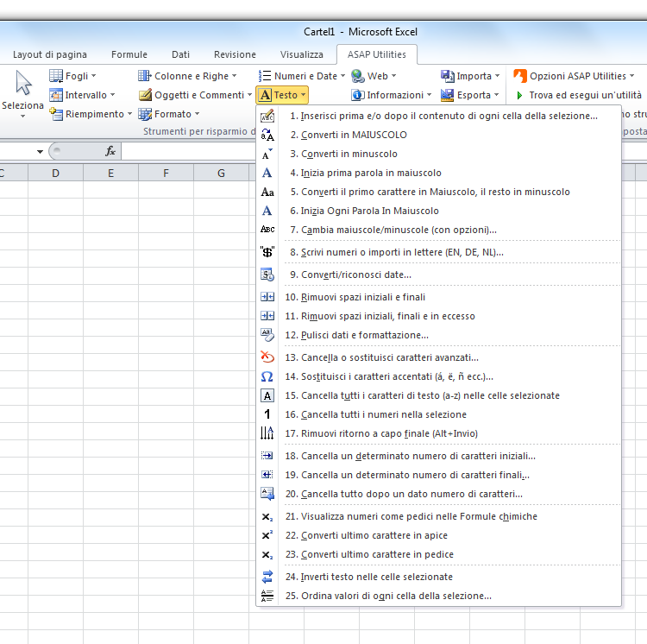Switch to Layout di pagina tab

point(50,54)
